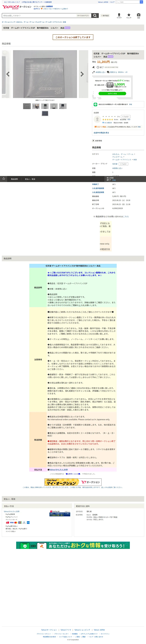Switch to the 支払い、配送 tab

(x=30, y=179)
